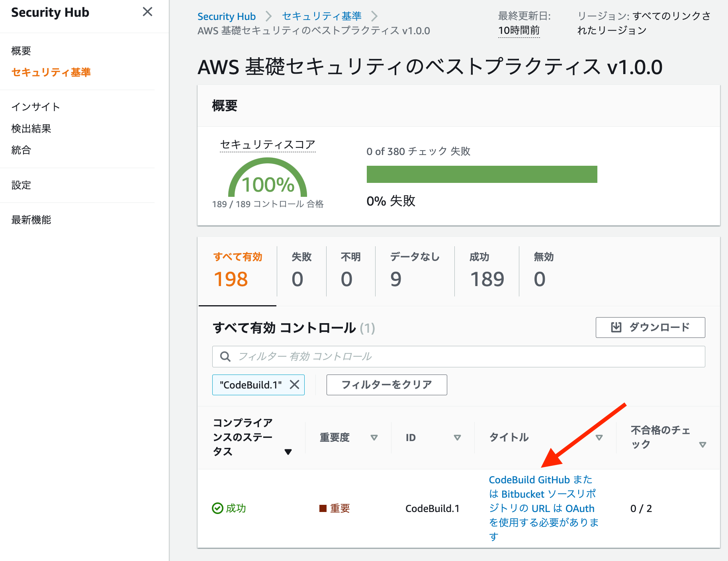Remove the "CodeBuild.1" filter using its X icon
The image size is (728, 561).
[x=295, y=384]
